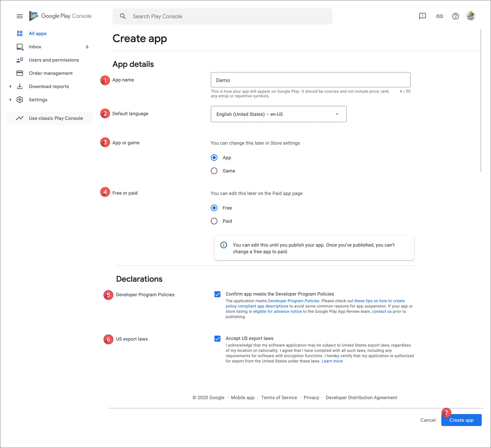Click the Users and permissions icon
Screen dimensions: 491x448
20,60
